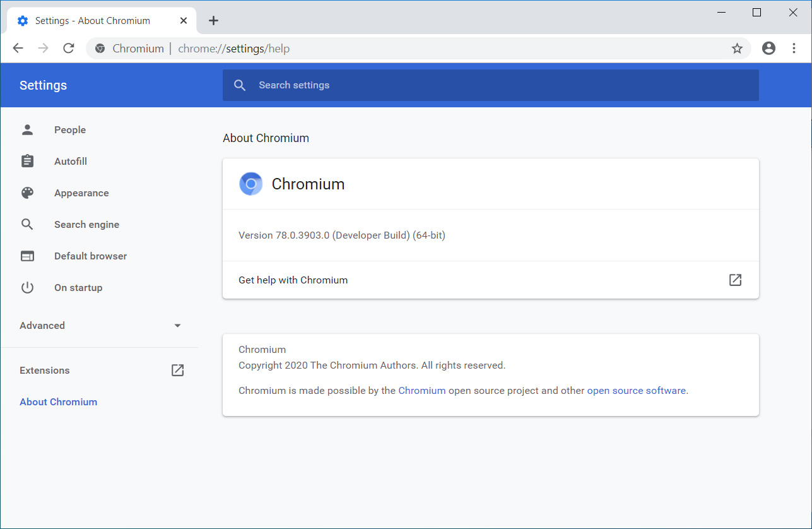
Task: Select the People section icon
Action: [27, 129]
